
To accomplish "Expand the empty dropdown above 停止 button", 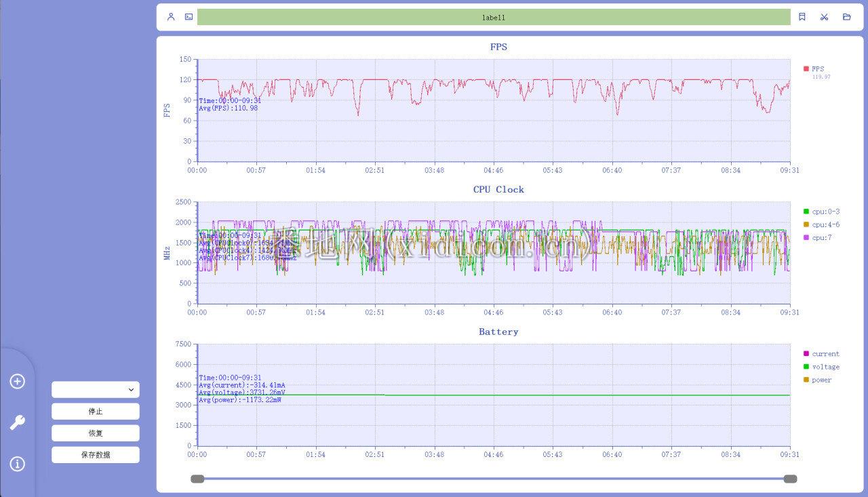I will click(96, 390).
